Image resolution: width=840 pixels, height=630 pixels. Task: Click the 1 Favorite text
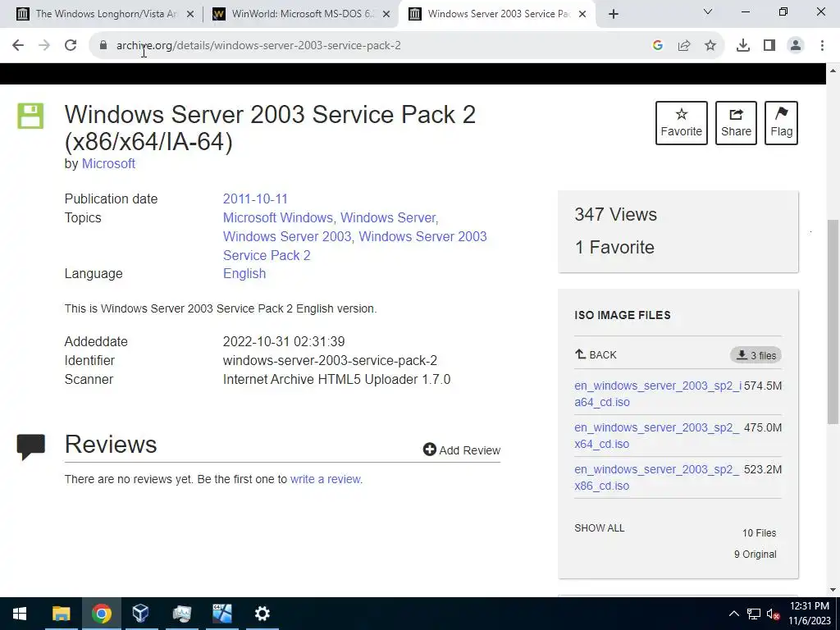pos(614,248)
